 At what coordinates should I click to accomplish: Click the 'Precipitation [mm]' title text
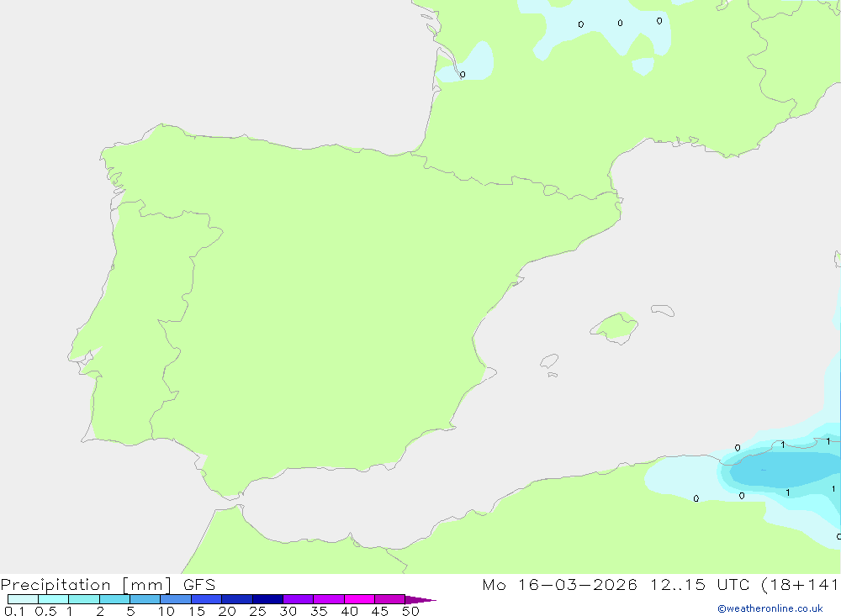86,585
